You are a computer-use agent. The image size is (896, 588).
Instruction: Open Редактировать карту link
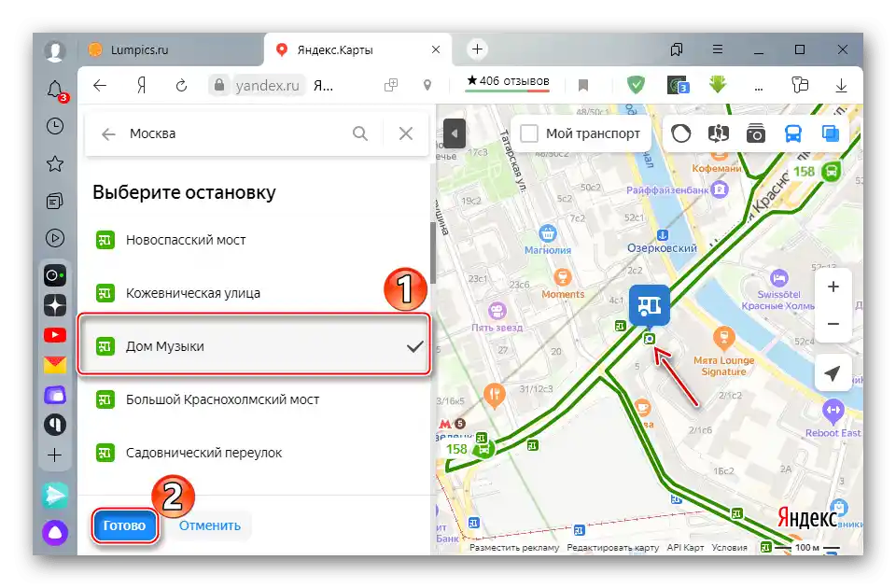(x=612, y=548)
